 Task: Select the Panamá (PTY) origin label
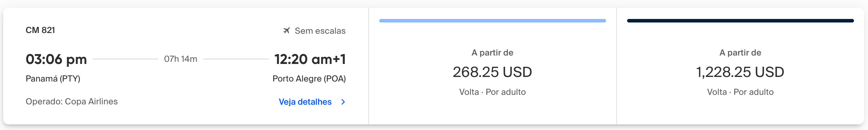(x=53, y=79)
